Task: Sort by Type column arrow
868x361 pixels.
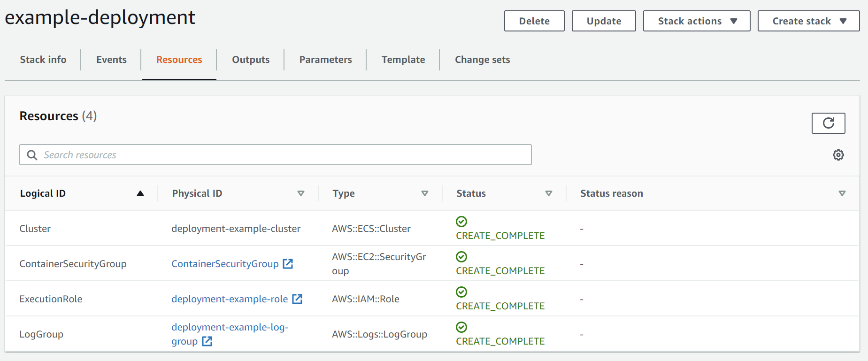Action: coord(425,193)
